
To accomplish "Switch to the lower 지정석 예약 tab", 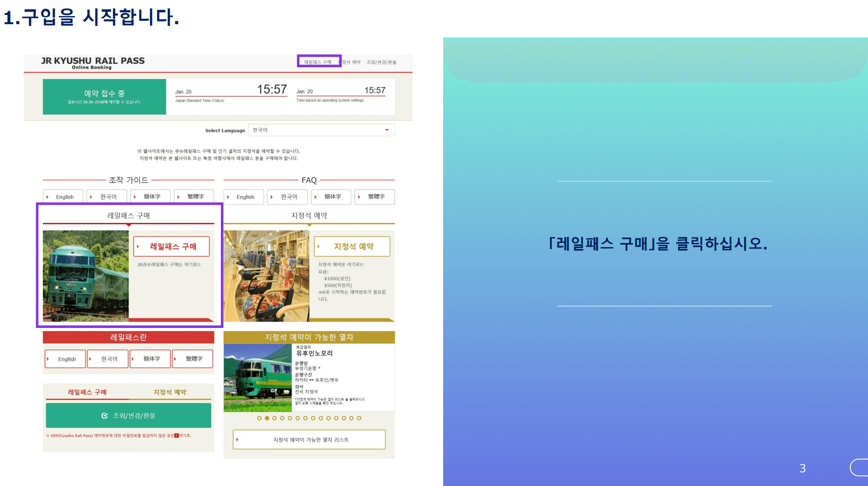I will [170, 392].
